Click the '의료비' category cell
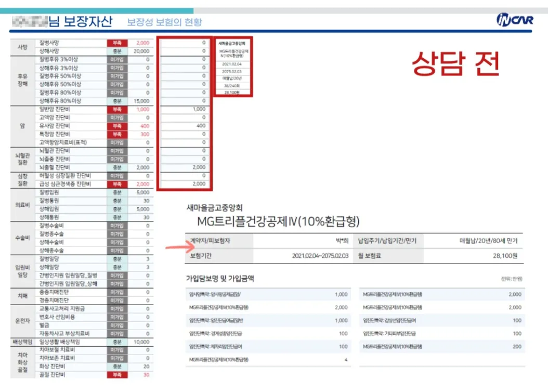Screen dimensions: 548x392 click(23, 205)
